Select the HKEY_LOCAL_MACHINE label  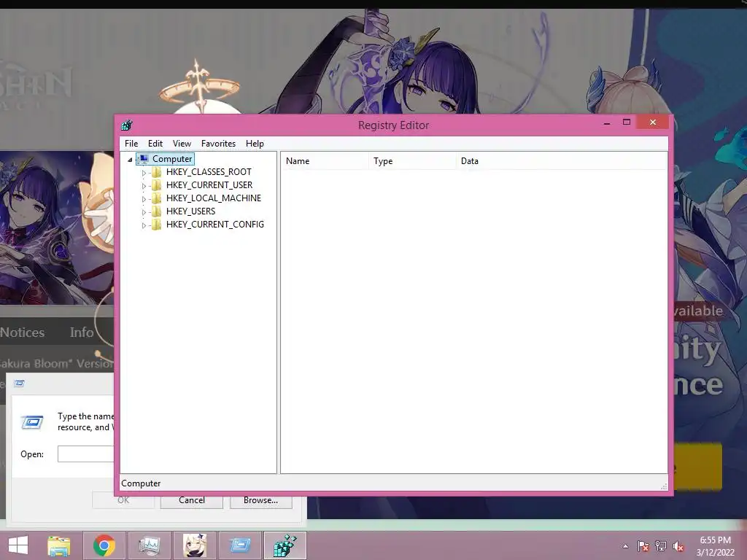pos(214,198)
